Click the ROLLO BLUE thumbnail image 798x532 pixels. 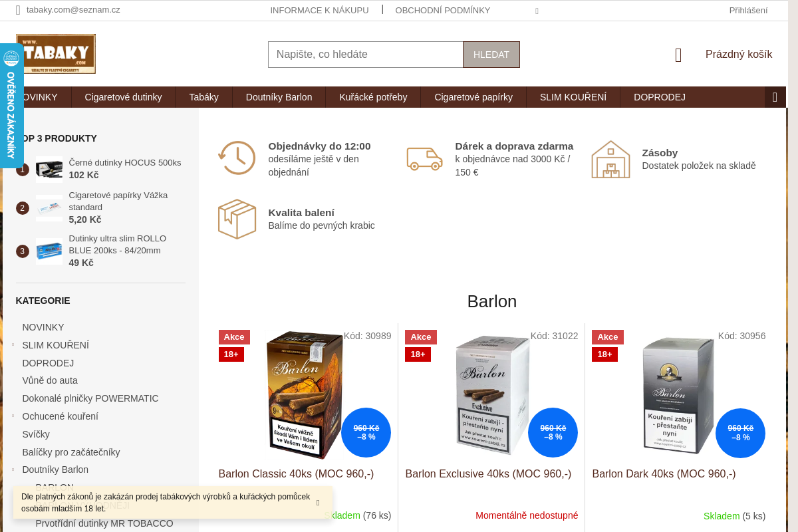pos(49,251)
